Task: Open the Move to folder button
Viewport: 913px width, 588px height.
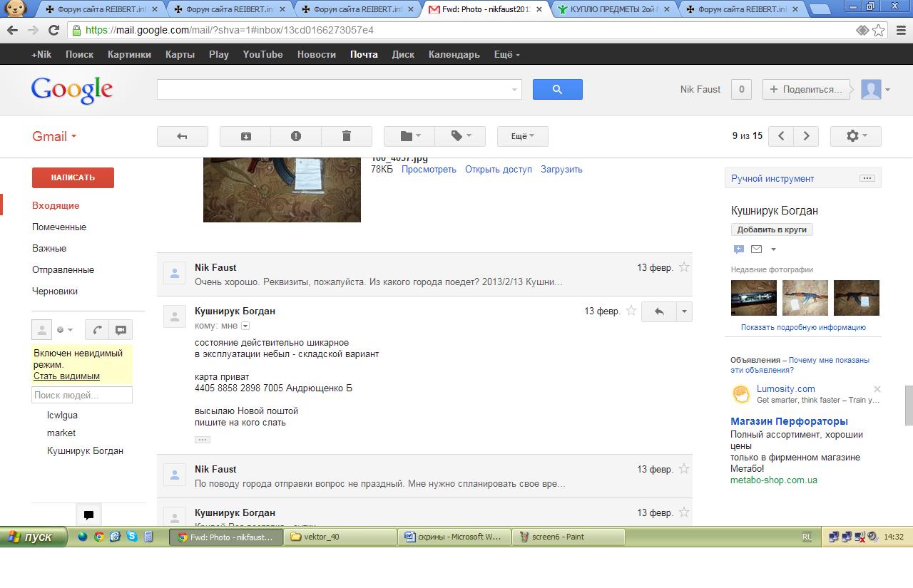Action: tap(409, 136)
